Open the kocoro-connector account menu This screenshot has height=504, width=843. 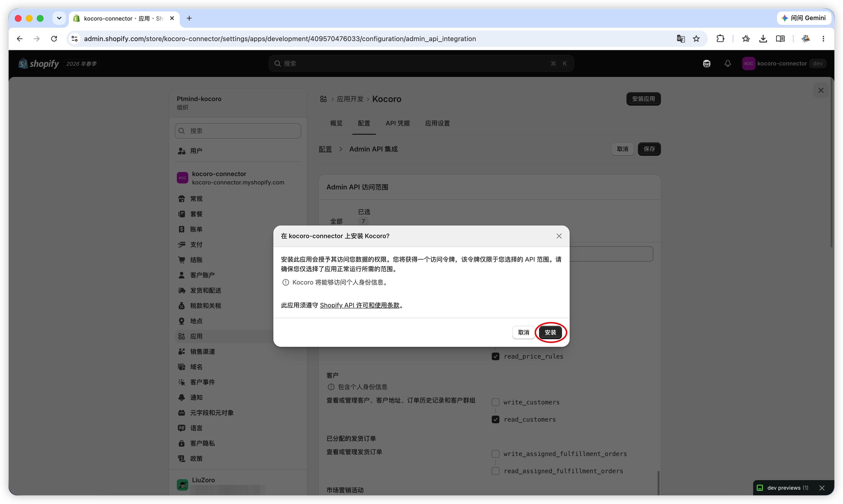pos(784,64)
